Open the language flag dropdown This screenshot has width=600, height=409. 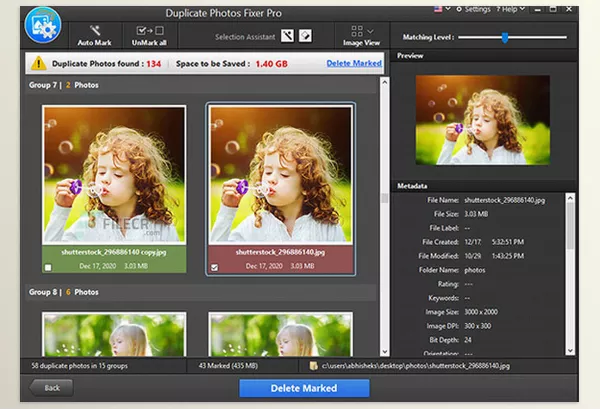pos(442,9)
